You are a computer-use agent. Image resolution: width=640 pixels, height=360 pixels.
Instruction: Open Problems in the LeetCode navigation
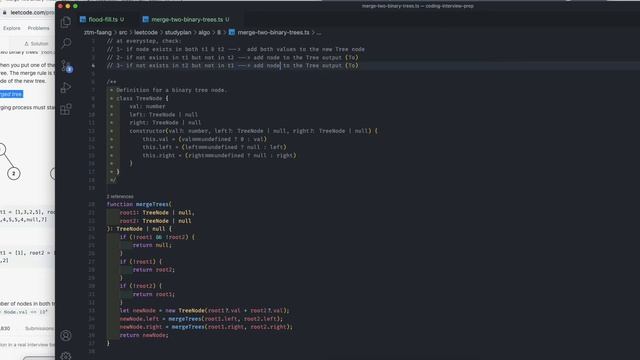(38, 28)
